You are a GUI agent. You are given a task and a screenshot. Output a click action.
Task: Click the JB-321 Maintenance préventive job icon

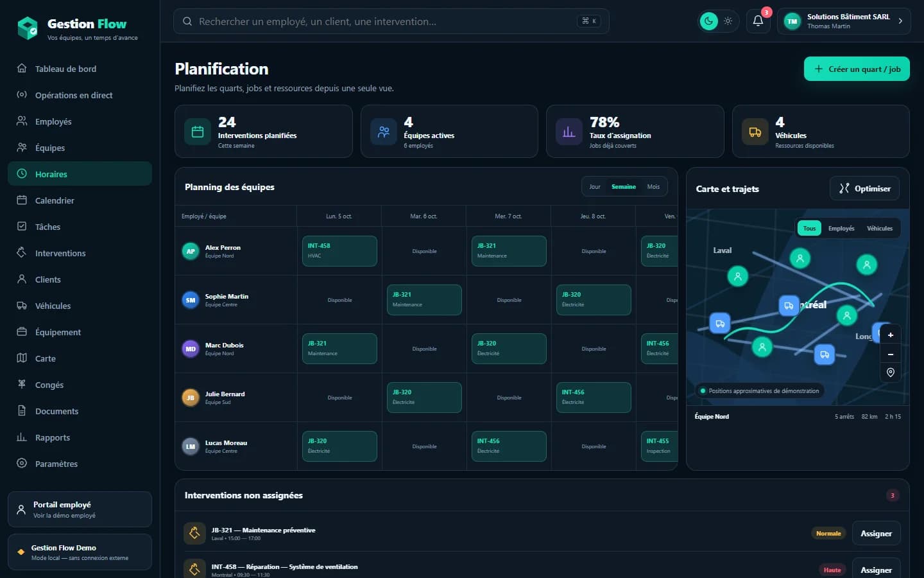pos(194,533)
